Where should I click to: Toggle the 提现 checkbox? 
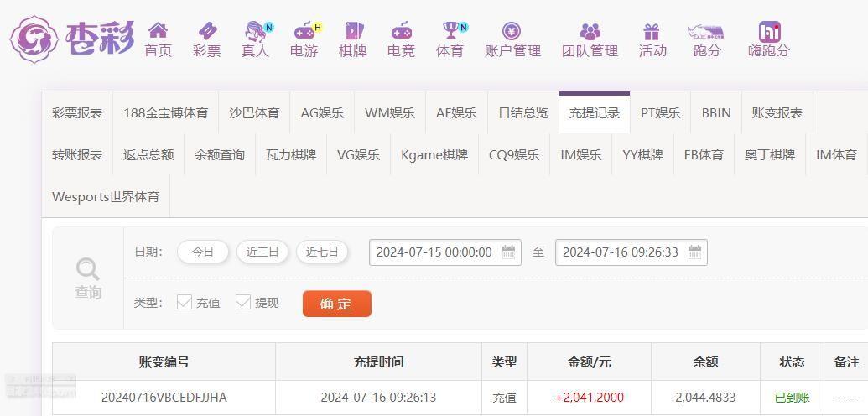coord(243,302)
